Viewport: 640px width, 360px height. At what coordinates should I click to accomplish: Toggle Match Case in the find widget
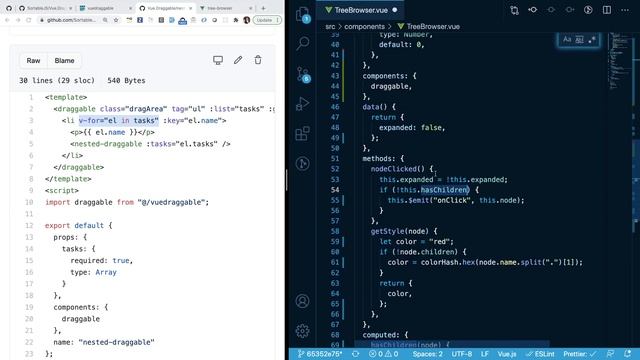click(x=567, y=40)
